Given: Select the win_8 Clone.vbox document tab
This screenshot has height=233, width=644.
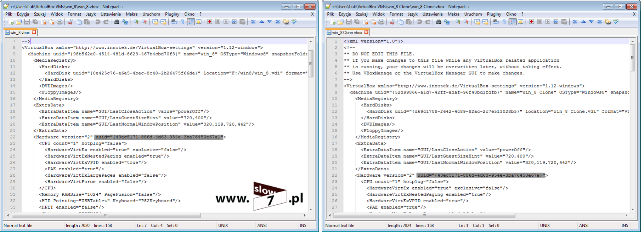Looking at the screenshot, I should (347, 32).
